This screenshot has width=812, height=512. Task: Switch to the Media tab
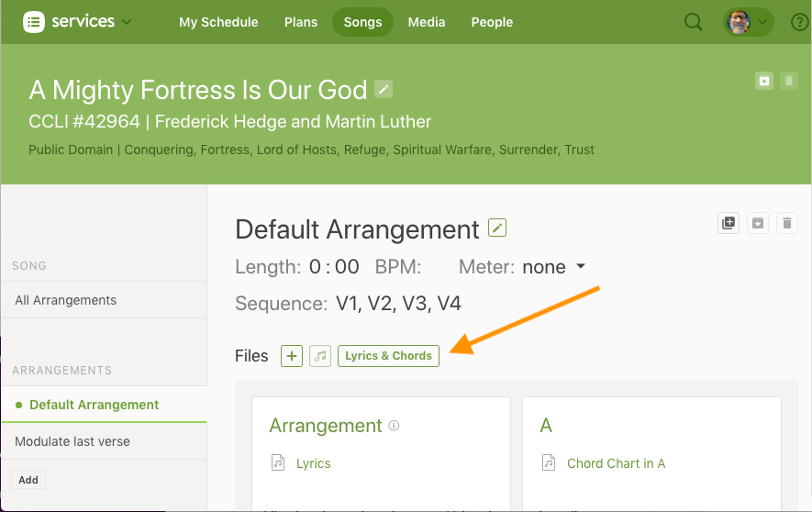tap(427, 22)
